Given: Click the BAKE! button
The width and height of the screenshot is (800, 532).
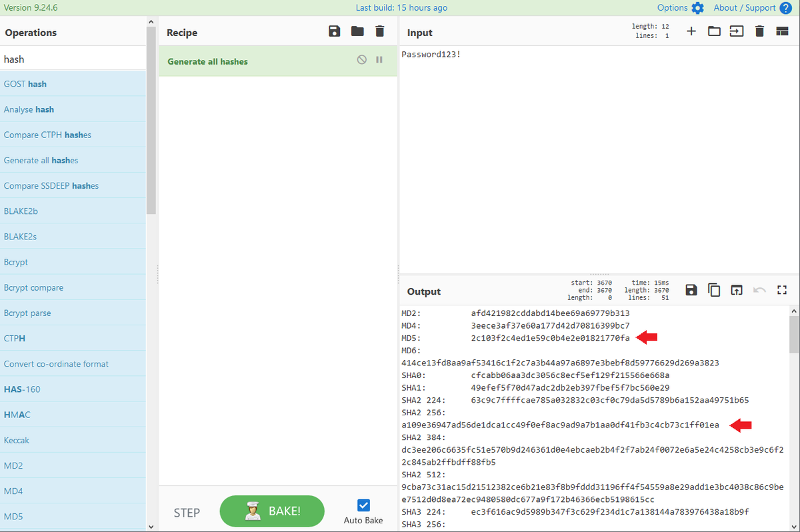Looking at the screenshot, I should (272, 512).
